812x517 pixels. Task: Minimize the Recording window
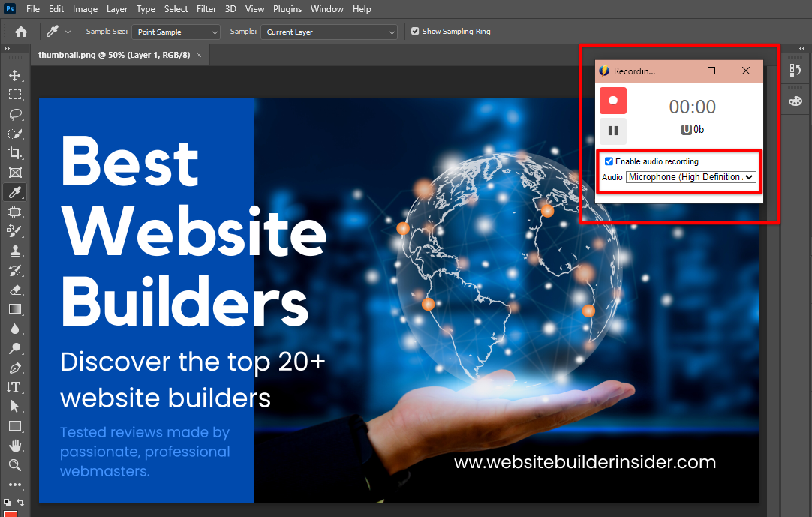pyautogui.click(x=677, y=71)
